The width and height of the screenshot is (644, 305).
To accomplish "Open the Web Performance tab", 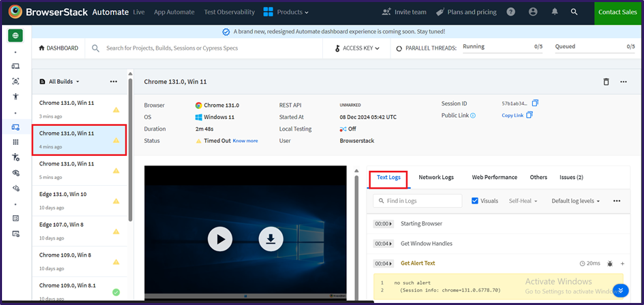I will (x=494, y=178).
